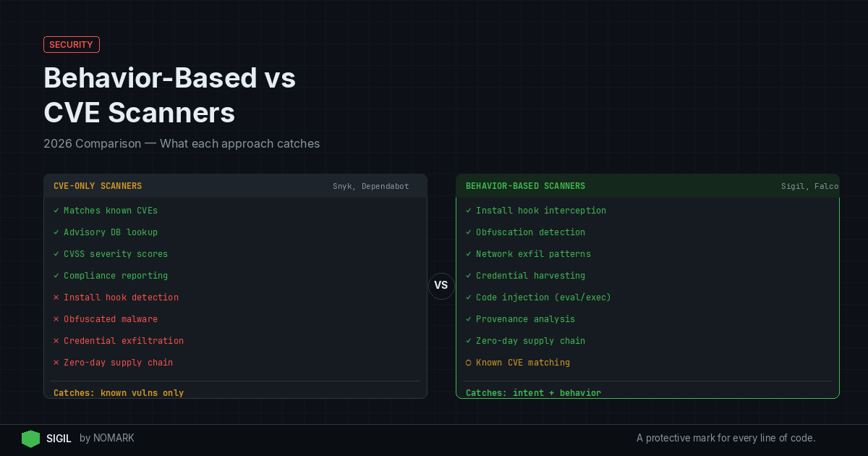
Task: Select the CVE-ONLY SCANNERS panel header
Action: point(98,186)
